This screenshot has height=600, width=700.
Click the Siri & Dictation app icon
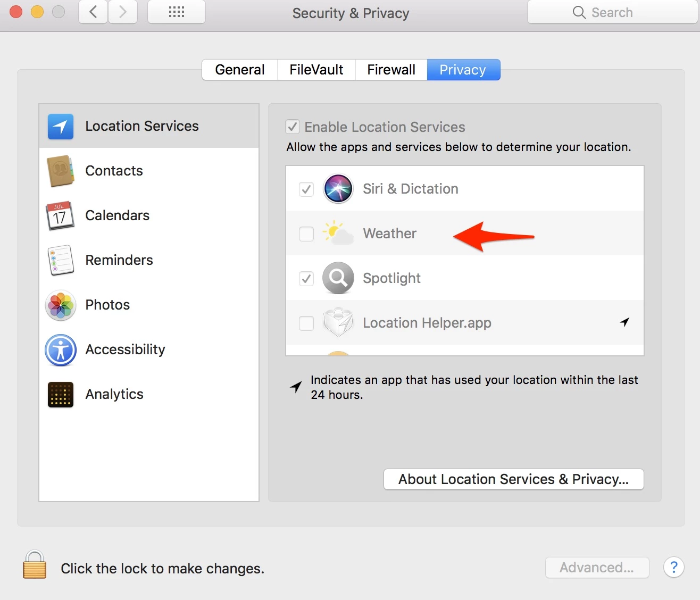pyautogui.click(x=338, y=189)
